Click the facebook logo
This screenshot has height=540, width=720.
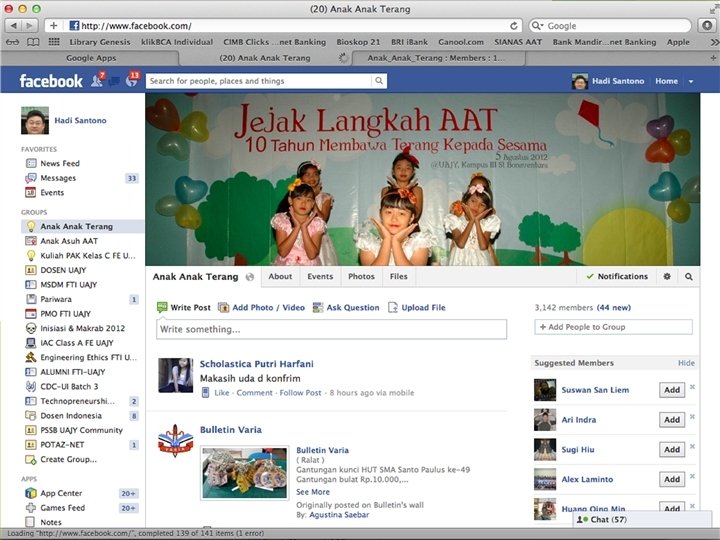coord(51,81)
